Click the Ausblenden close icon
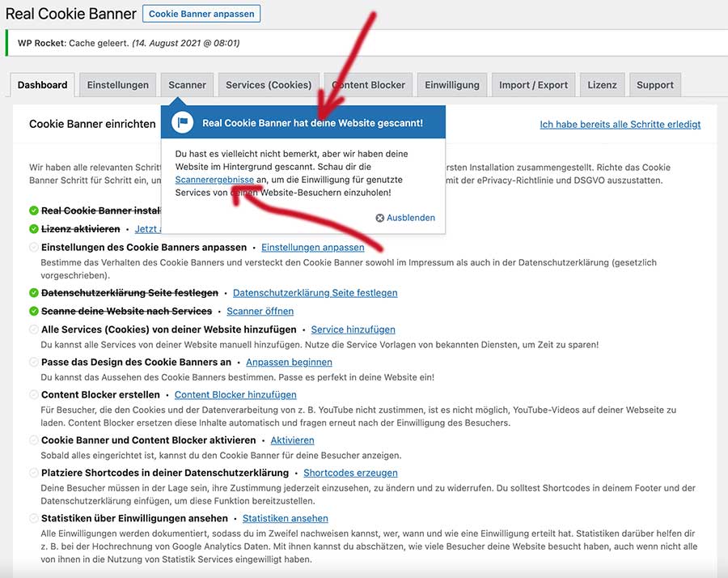728x578 pixels. pyautogui.click(x=380, y=218)
